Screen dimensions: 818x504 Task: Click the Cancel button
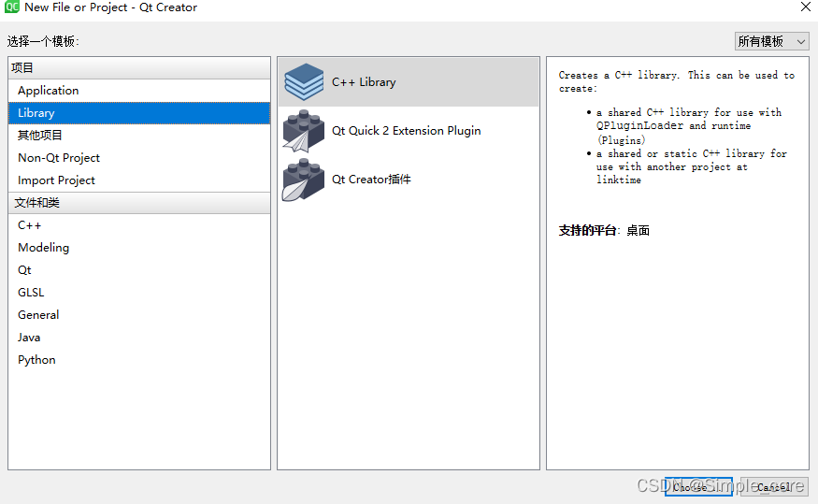[774, 487]
